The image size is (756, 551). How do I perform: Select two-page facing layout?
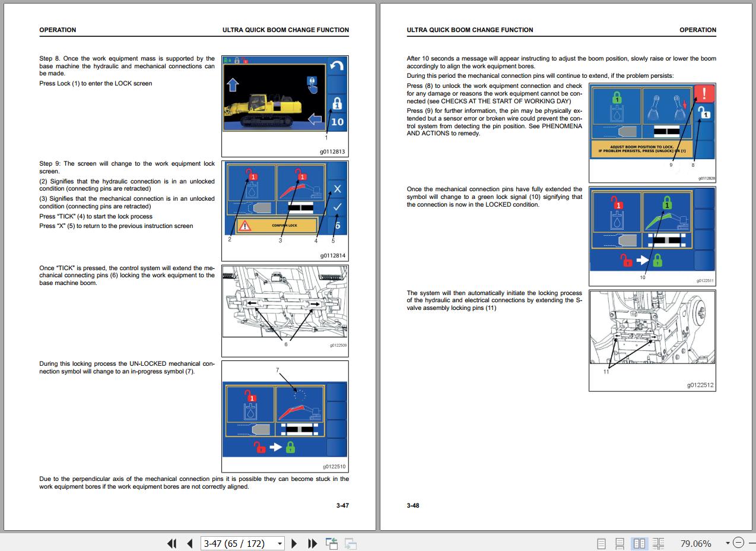[639, 543]
